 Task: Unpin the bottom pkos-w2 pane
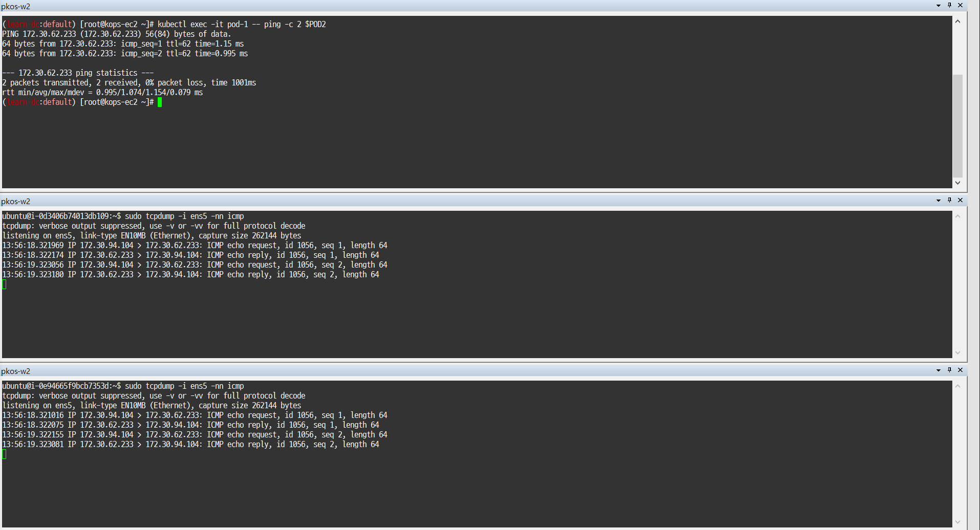tap(950, 370)
